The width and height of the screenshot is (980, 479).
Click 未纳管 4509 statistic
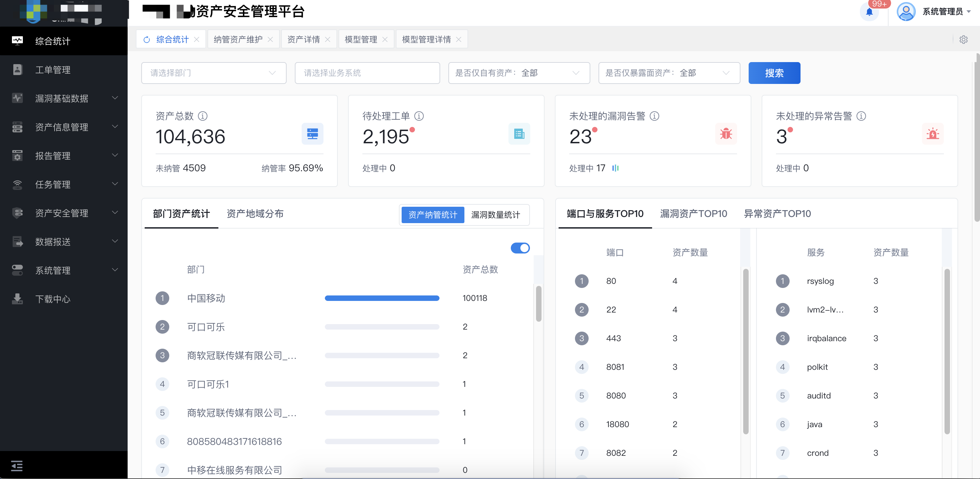[180, 168]
